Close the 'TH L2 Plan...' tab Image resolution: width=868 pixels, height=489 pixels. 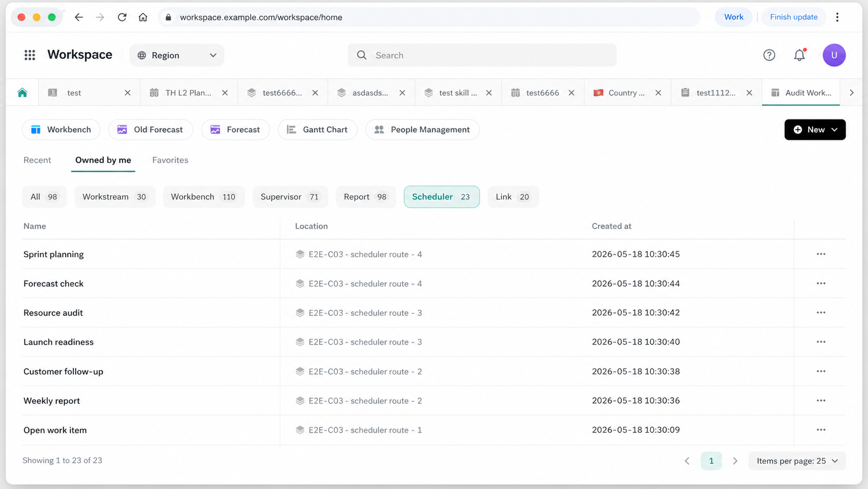[225, 92]
